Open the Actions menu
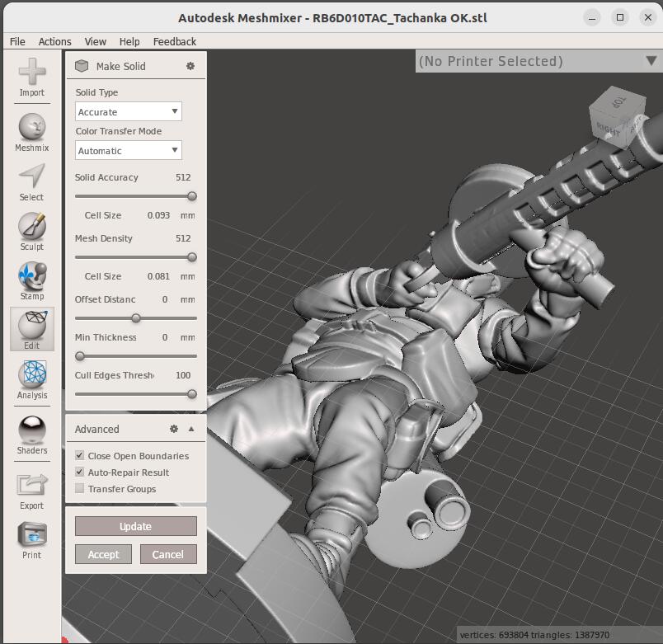 55,41
